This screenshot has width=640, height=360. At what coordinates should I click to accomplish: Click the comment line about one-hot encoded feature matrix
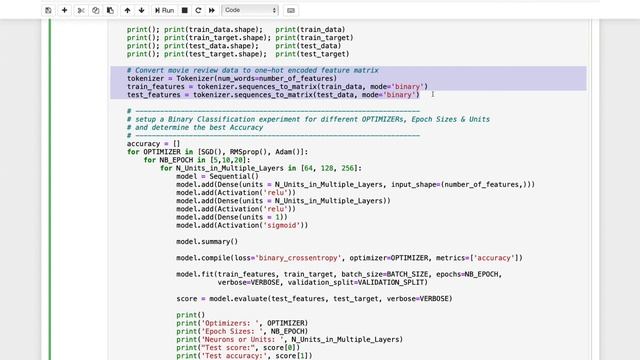tap(253, 70)
